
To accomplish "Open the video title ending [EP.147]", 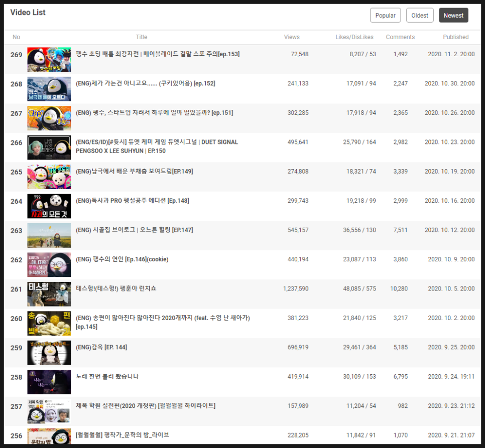I will [134, 230].
